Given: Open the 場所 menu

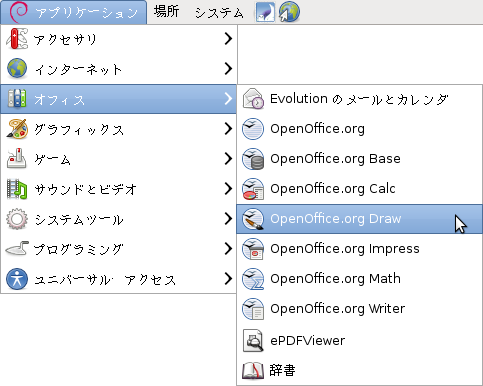Looking at the screenshot, I should 166,12.
